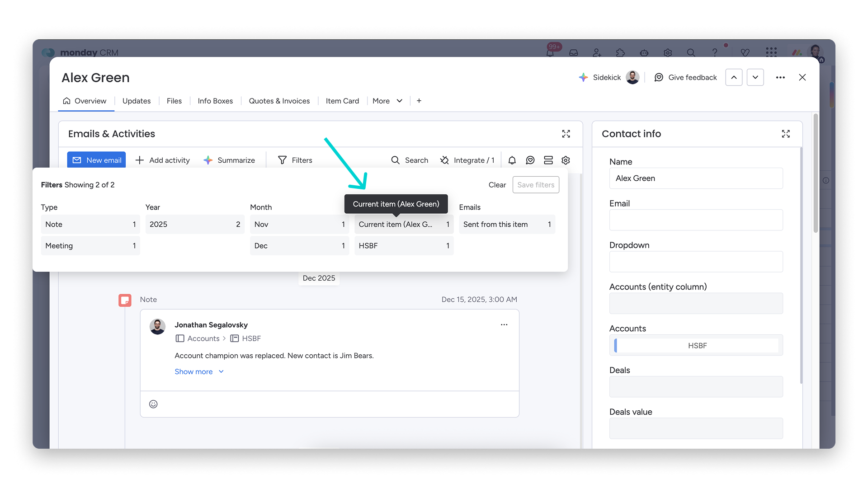Image resolution: width=868 pixels, height=488 pixels.
Task: Toggle the Nov month filter
Action: coord(299,224)
